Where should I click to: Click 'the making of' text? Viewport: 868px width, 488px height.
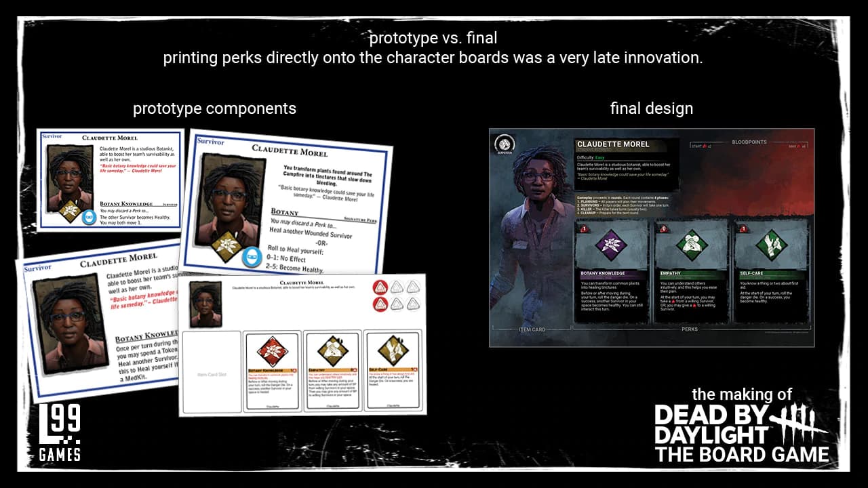pos(741,394)
